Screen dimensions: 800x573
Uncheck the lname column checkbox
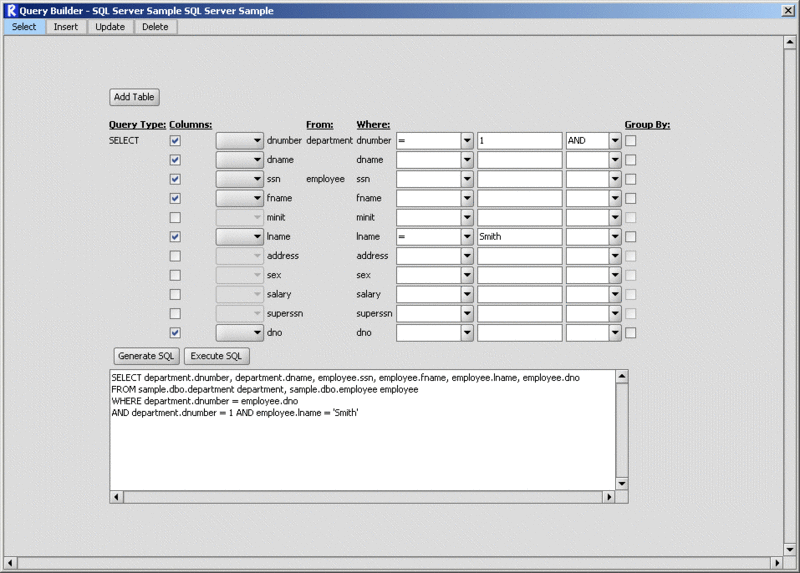tap(175, 237)
